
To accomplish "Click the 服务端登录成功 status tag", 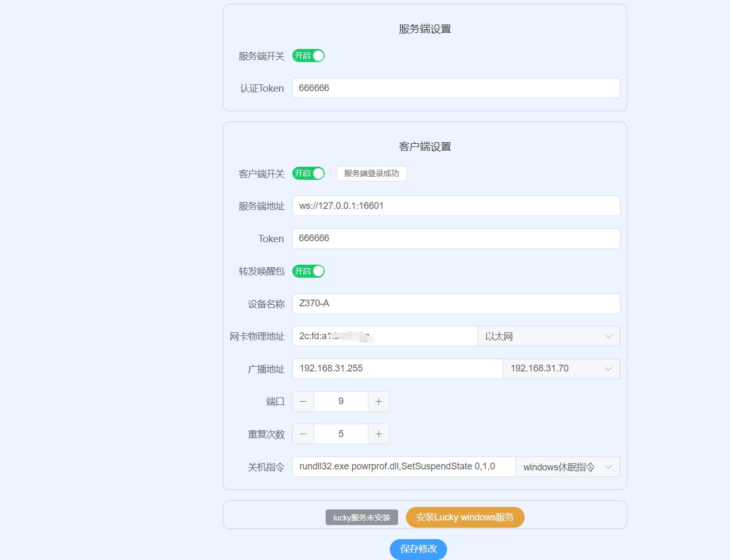I will tap(372, 173).
